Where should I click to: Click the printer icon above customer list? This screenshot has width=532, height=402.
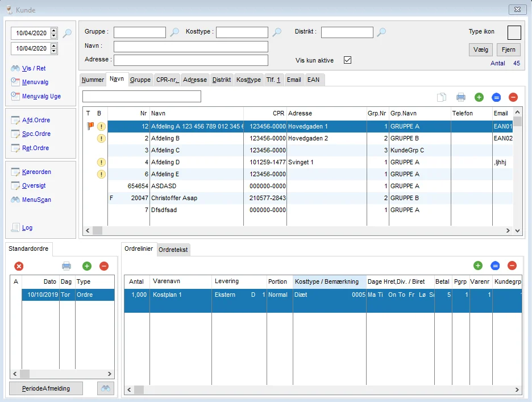(461, 97)
